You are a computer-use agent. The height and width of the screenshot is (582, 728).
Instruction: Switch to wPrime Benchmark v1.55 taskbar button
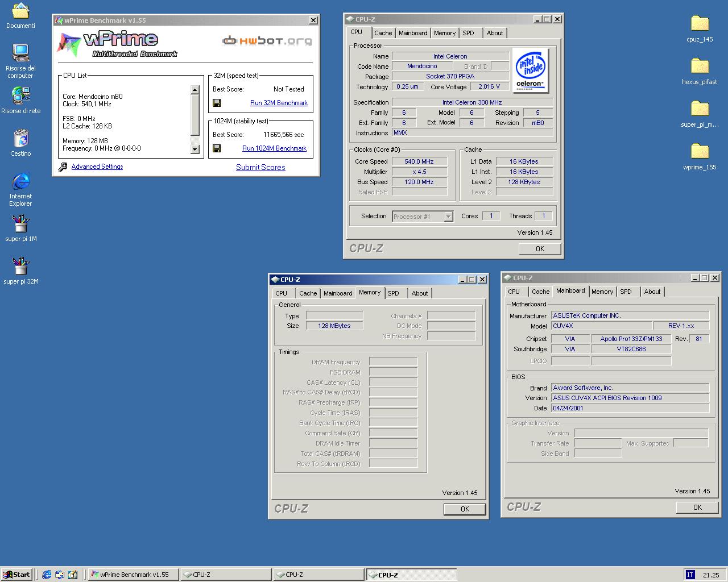pyautogui.click(x=133, y=575)
